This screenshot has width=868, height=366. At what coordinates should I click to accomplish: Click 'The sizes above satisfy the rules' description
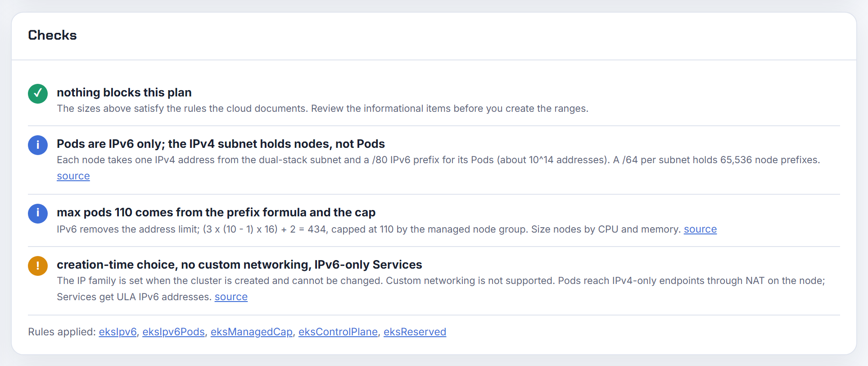(x=322, y=109)
